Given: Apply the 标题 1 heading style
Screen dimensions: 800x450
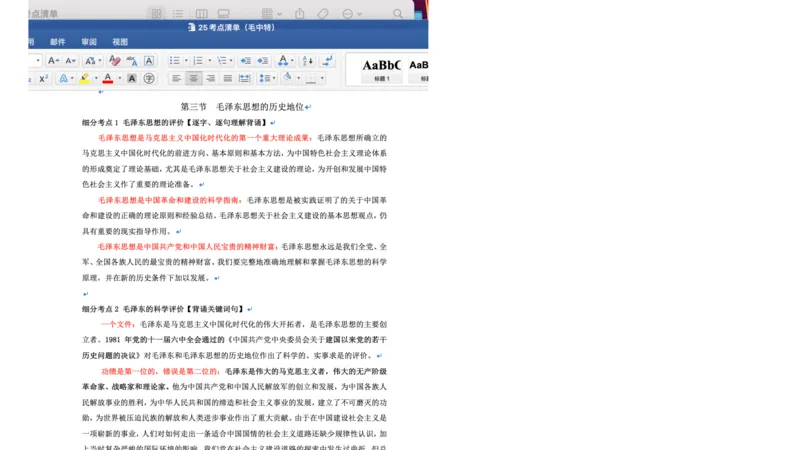Looking at the screenshot, I should pyautogui.click(x=382, y=70).
